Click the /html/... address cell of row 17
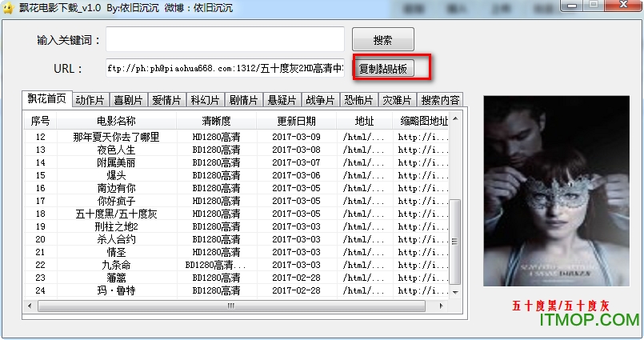The image size is (644, 340). (364, 201)
